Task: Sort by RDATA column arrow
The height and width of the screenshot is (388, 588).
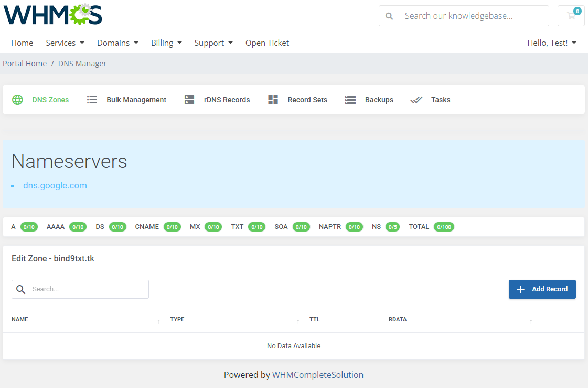Action: click(x=531, y=321)
